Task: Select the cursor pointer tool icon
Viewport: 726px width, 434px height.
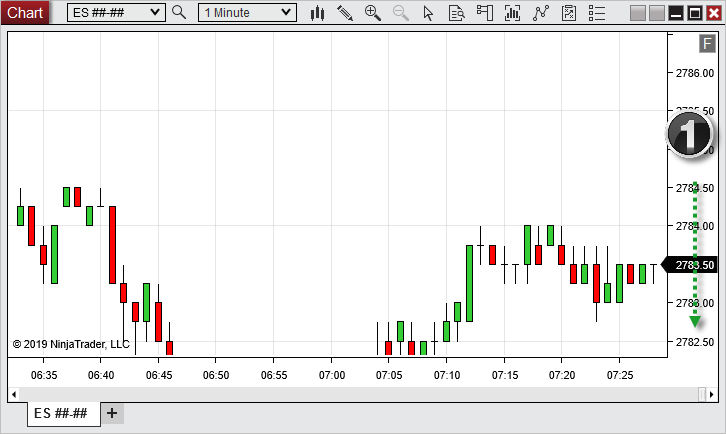Action: (428, 13)
